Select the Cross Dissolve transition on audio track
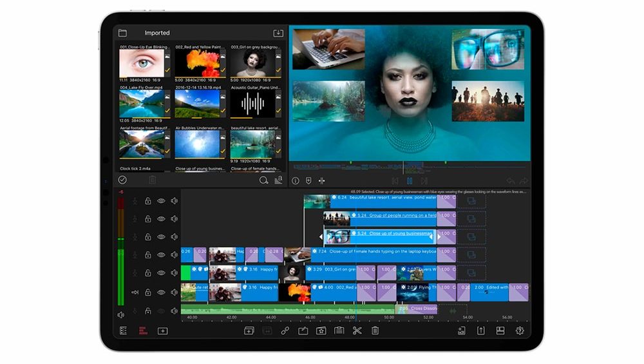 [417, 309]
